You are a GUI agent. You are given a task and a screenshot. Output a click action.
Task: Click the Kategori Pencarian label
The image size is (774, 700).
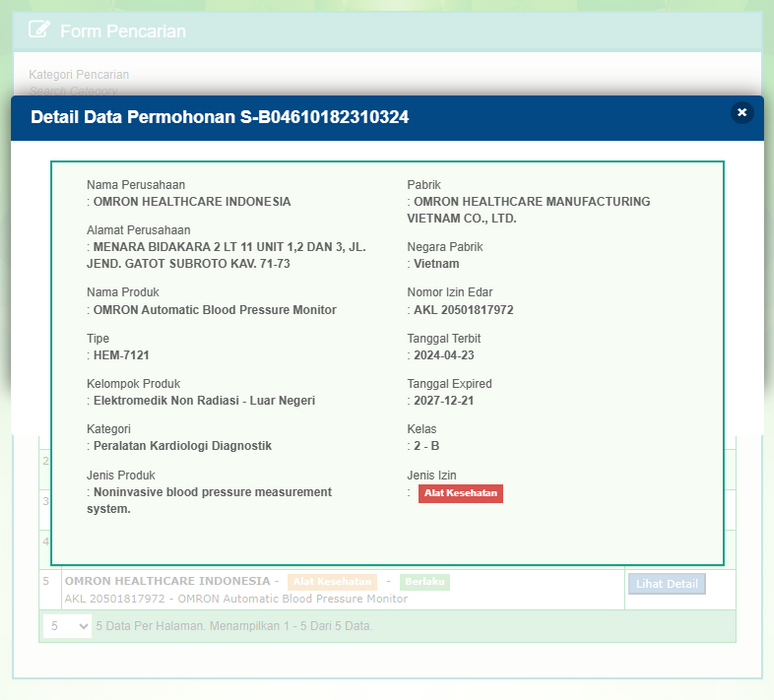78,75
